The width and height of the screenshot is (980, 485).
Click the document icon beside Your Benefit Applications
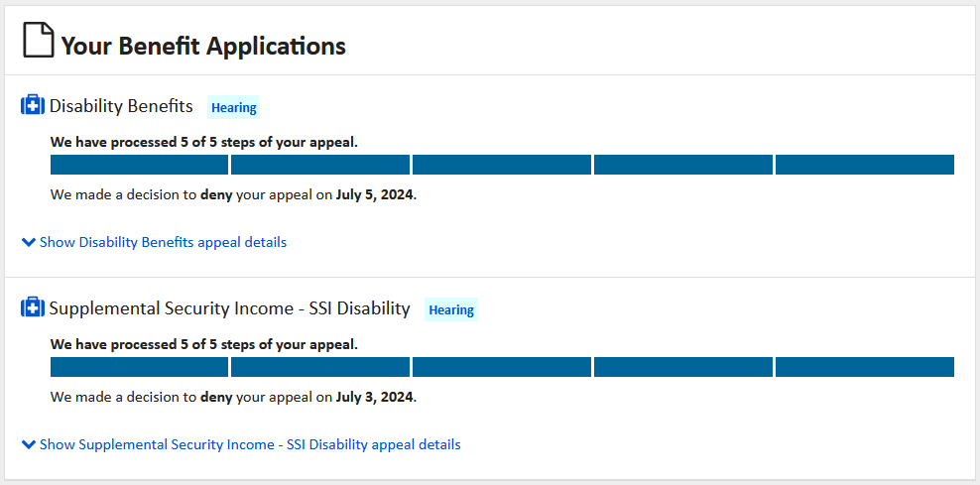click(x=38, y=40)
